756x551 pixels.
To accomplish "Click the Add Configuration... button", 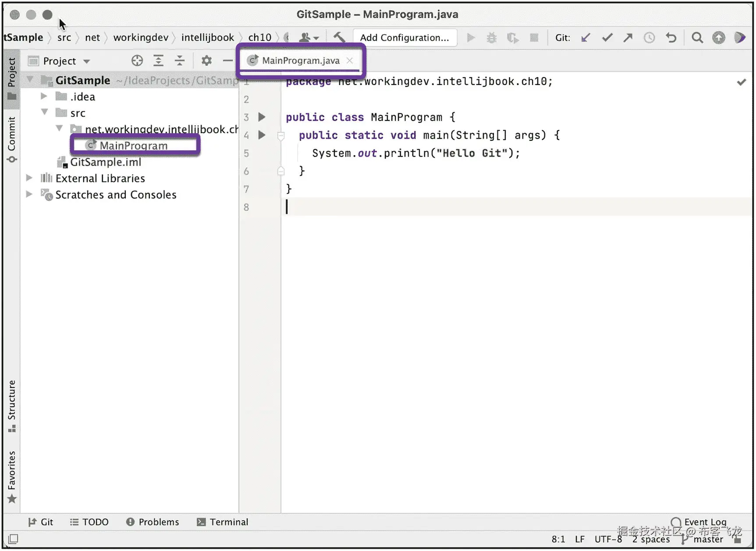I will [405, 38].
